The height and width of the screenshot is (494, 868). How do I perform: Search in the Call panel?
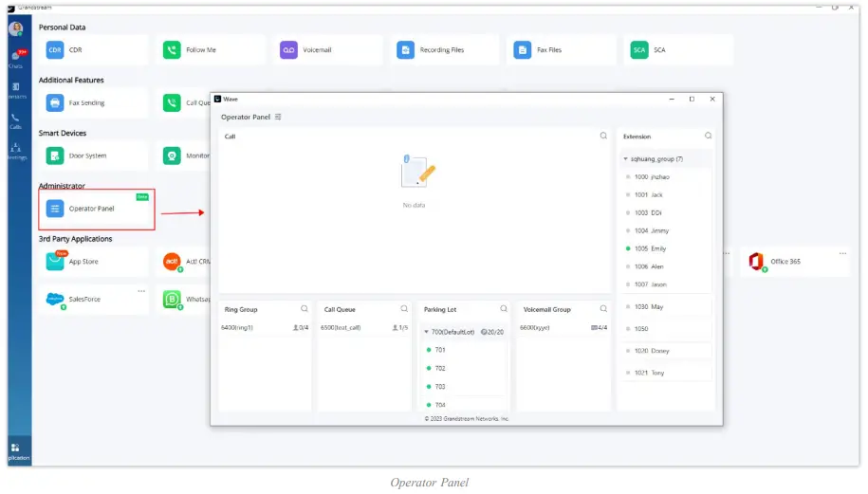[603, 136]
